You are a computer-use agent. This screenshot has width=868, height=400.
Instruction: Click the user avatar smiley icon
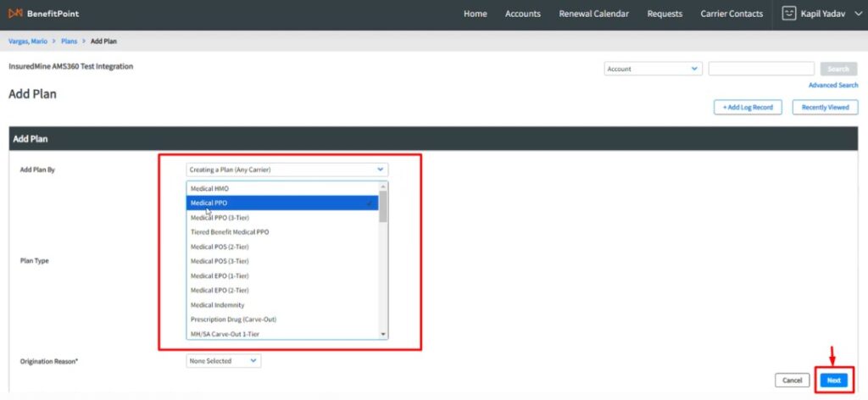tap(789, 14)
